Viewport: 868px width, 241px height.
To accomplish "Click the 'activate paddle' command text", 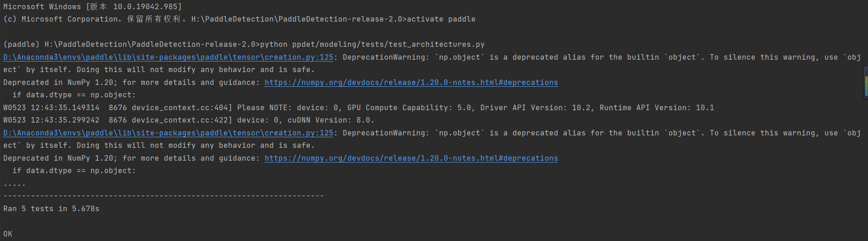I will pyautogui.click(x=441, y=19).
